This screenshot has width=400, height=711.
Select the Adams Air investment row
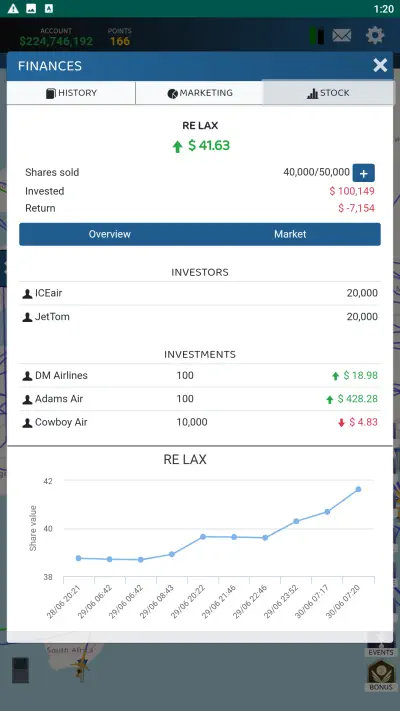pyautogui.click(x=200, y=399)
